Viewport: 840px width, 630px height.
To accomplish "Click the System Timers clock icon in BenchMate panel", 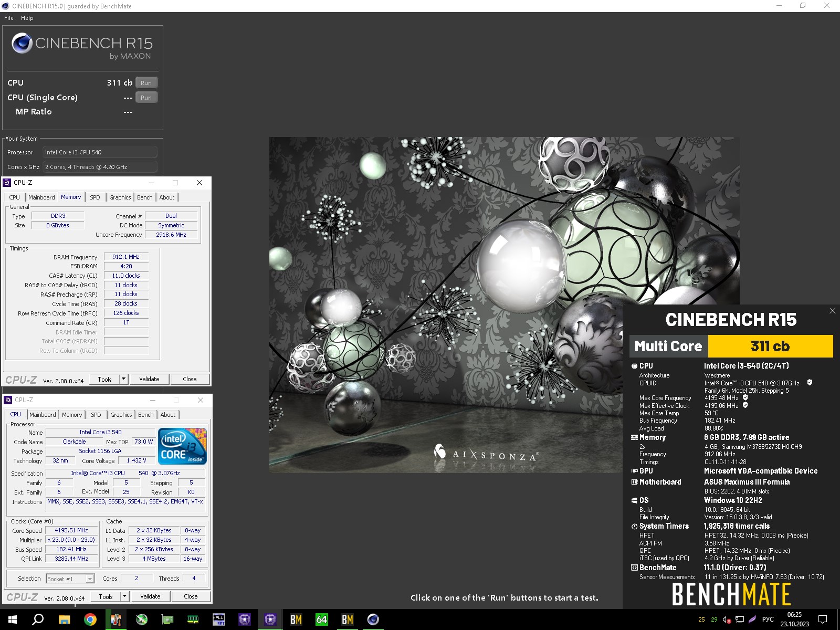I will pyautogui.click(x=634, y=526).
